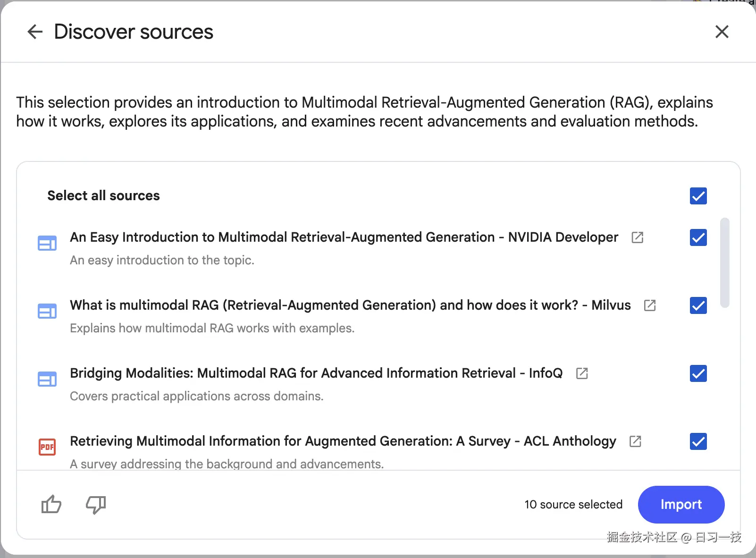Click the web article icon beside the NVIDIA source
This screenshot has height=558, width=756.
47,243
